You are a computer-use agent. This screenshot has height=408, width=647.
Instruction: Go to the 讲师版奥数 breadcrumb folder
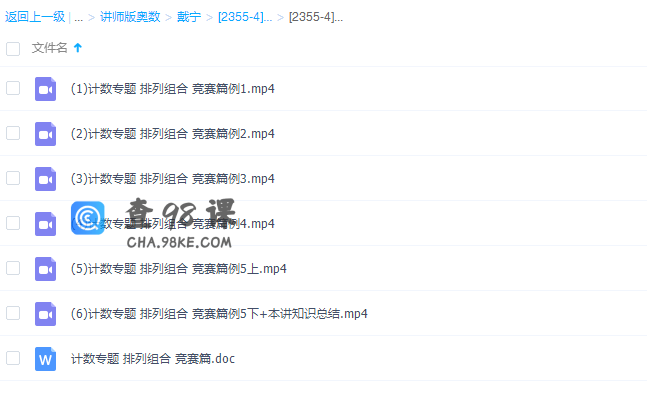click(130, 17)
